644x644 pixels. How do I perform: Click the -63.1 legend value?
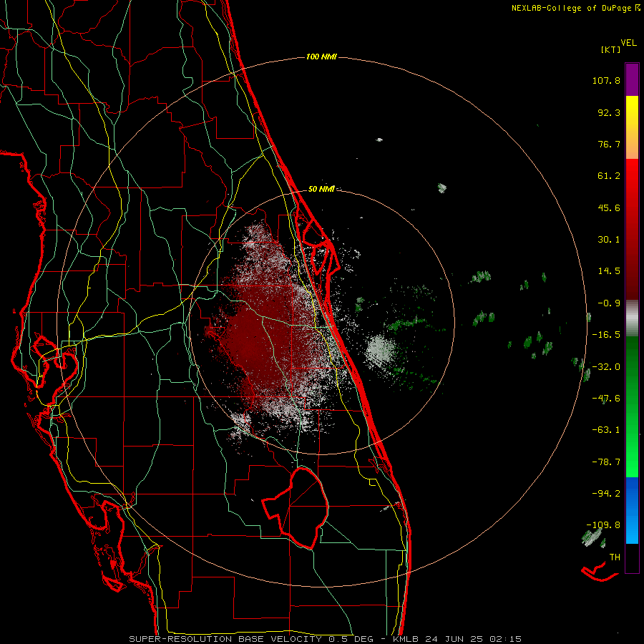(606, 430)
